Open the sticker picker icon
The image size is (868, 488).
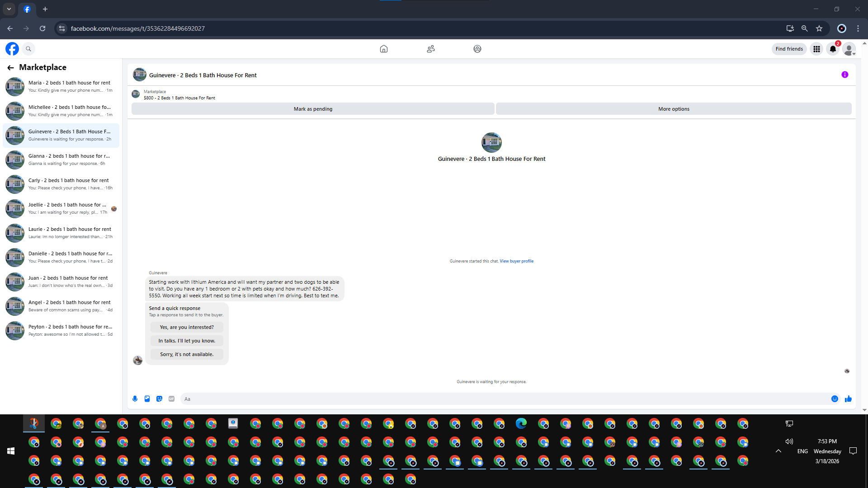point(159,399)
